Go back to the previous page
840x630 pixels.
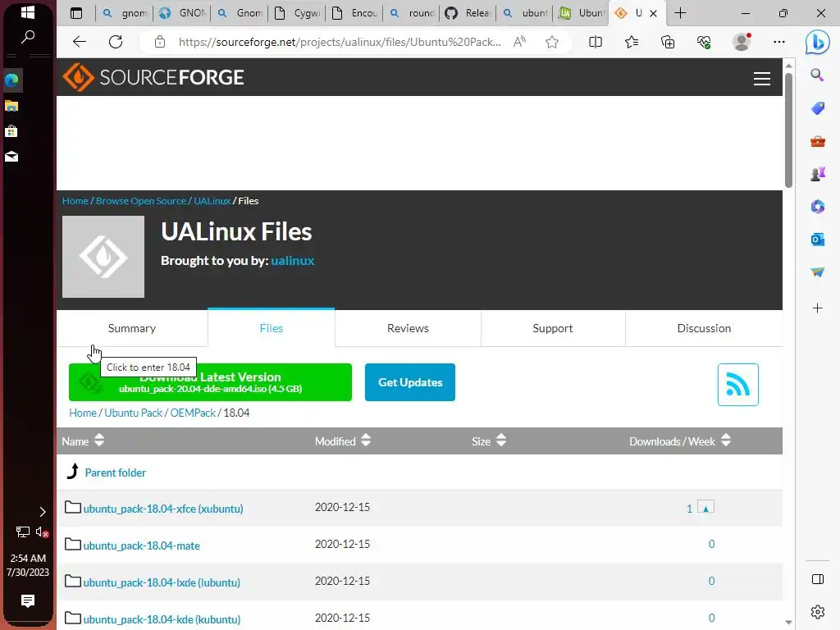tap(80, 42)
